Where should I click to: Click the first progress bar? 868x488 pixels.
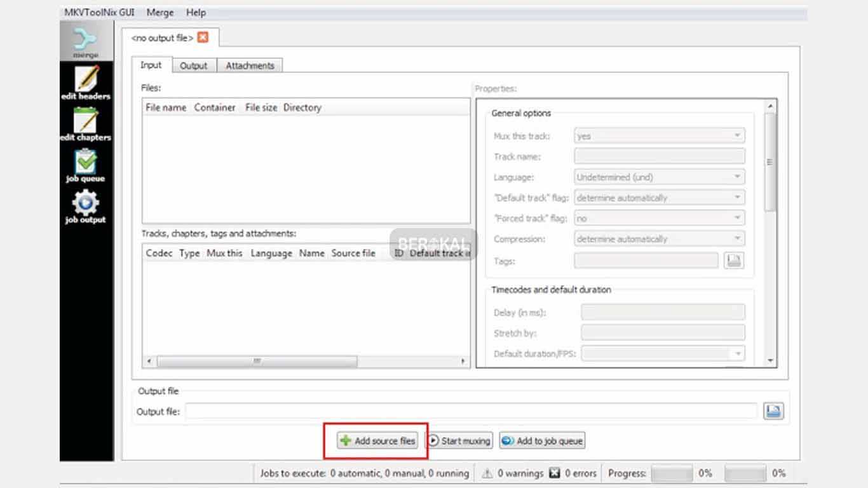click(672, 473)
